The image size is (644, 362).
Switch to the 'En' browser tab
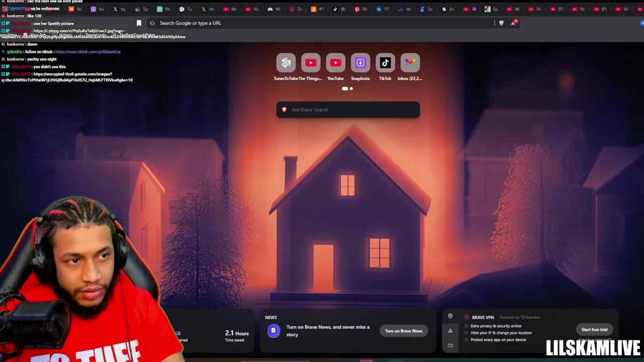(x=448, y=9)
